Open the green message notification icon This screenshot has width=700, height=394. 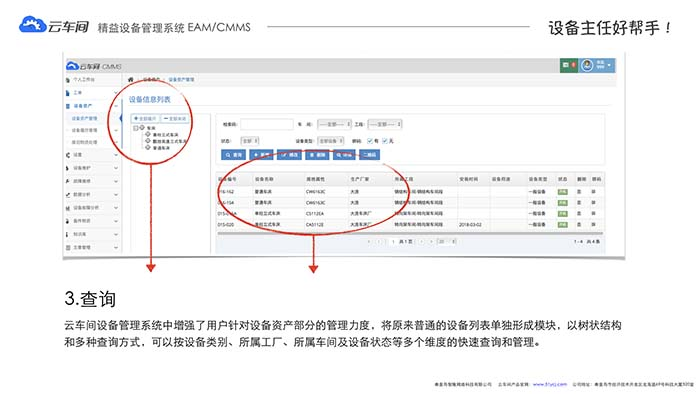coord(569,66)
